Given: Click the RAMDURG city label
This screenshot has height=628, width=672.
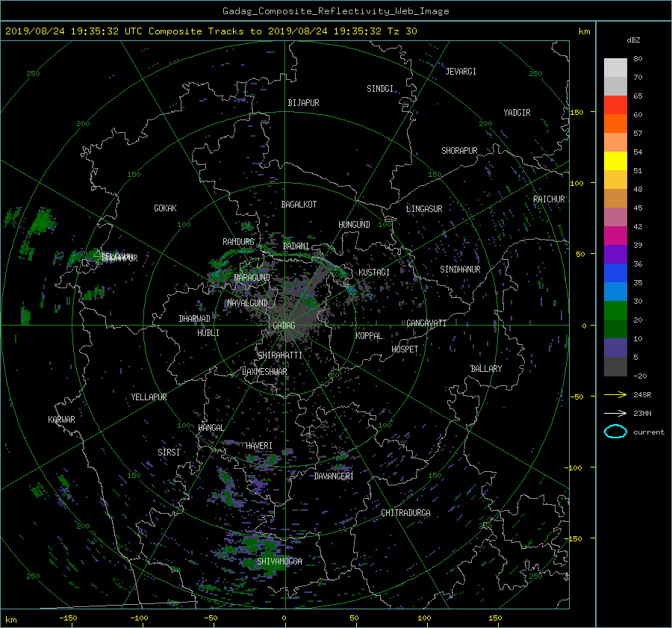Looking at the screenshot, I should pyautogui.click(x=238, y=242).
